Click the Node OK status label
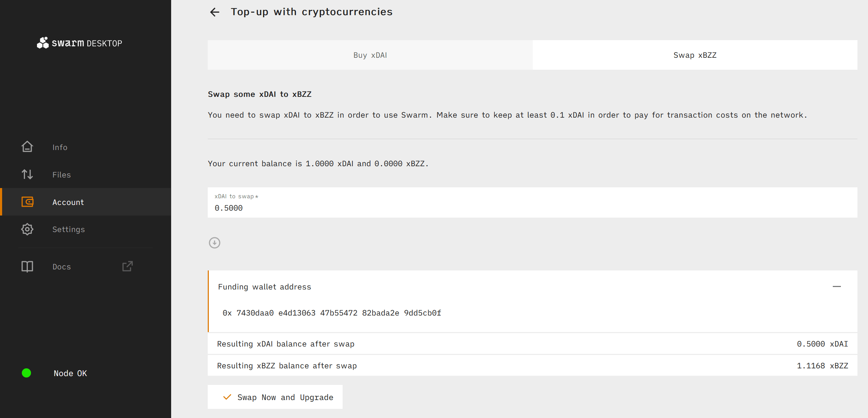 click(70, 373)
